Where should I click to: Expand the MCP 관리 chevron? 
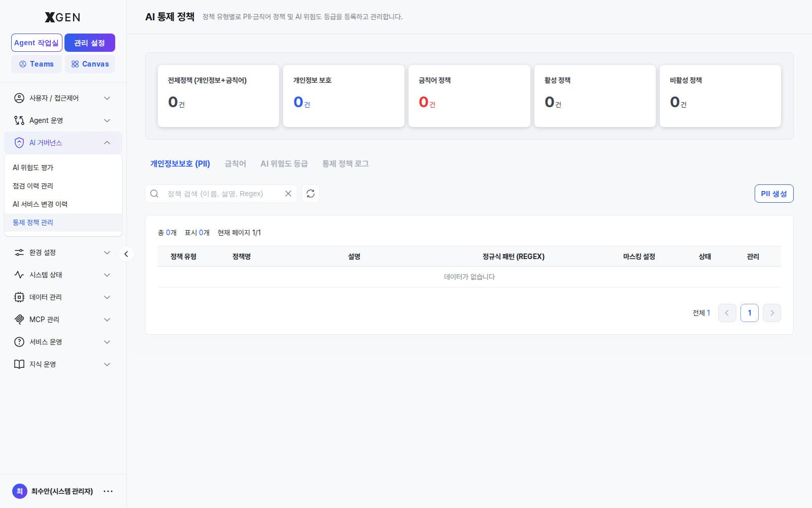pyautogui.click(x=107, y=320)
